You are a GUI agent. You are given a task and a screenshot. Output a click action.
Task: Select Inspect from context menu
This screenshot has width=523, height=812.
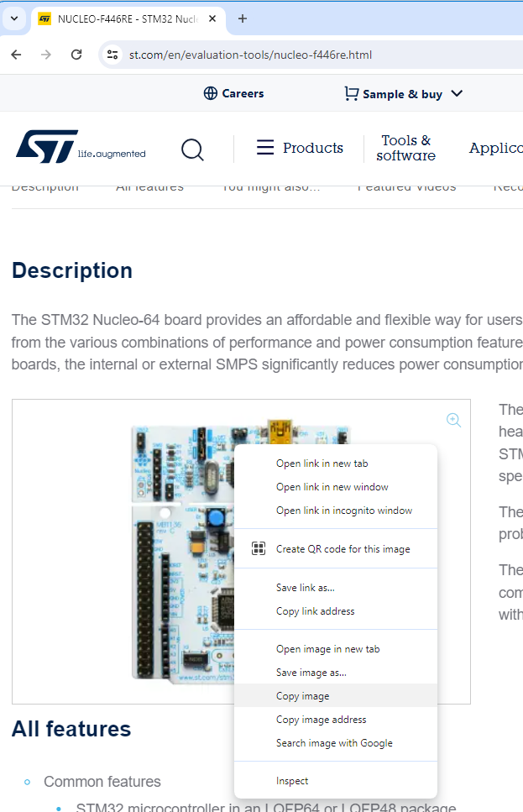point(336,781)
